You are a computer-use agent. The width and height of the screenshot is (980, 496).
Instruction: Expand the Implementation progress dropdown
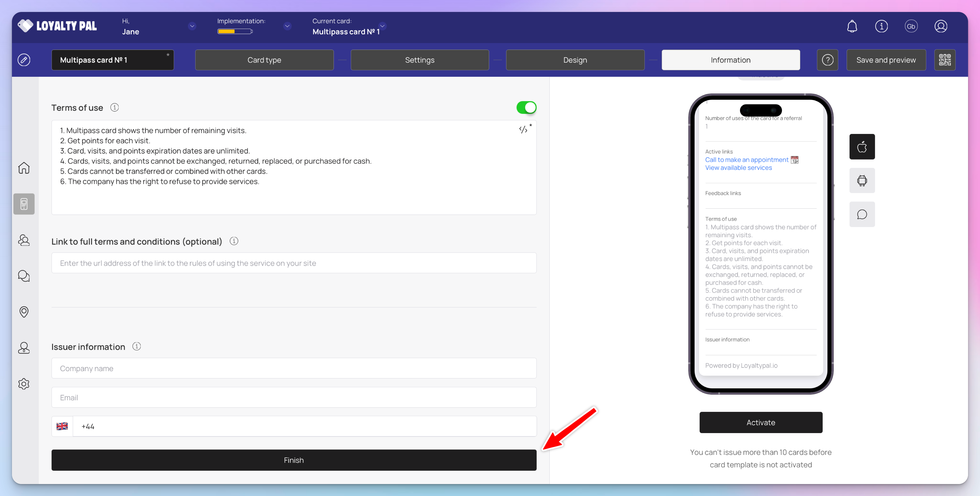[x=287, y=26]
